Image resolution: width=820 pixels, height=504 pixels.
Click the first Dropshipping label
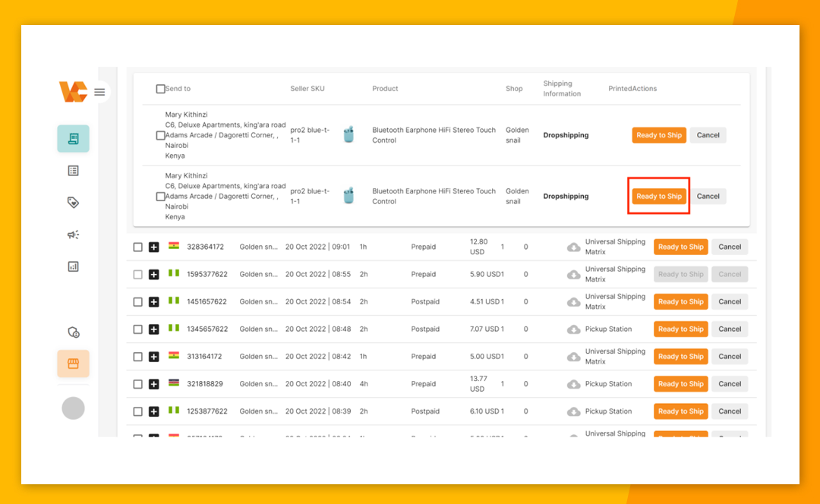click(x=566, y=135)
